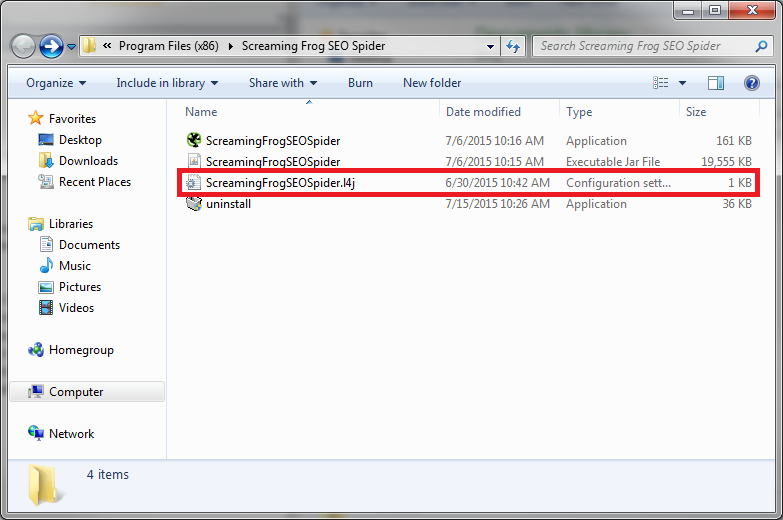Open the Organize menu

56,83
